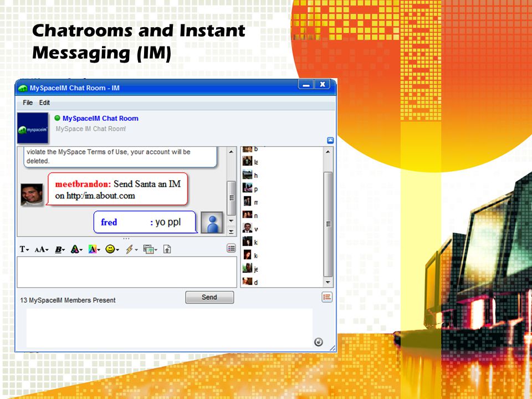The image size is (532, 399).
Task: Click chat pane scroll down arrow
Action: point(231,221)
